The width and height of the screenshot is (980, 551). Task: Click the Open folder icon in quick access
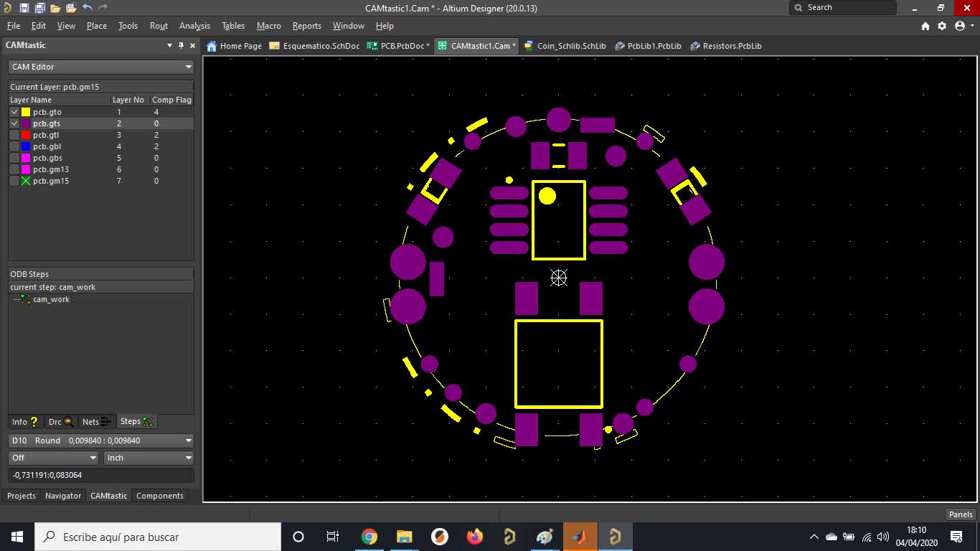[55, 8]
